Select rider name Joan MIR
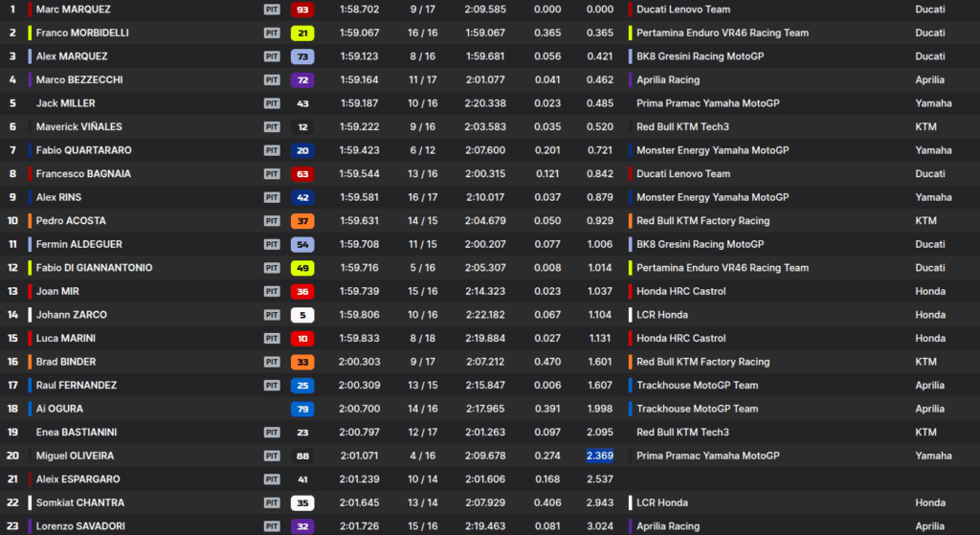The width and height of the screenshot is (980, 535). [x=57, y=291]
